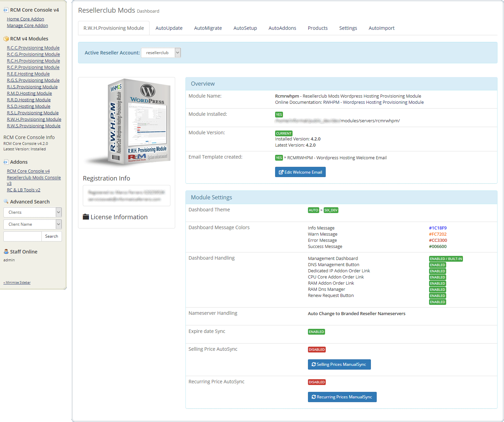The image size is (504, 422).
Task: Open the R.W.S.Provisioning Module link
Action: pos(34,126)
